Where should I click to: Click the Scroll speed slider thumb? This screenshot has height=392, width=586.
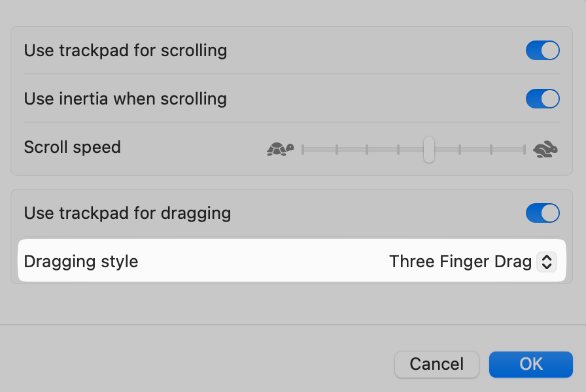428,150
